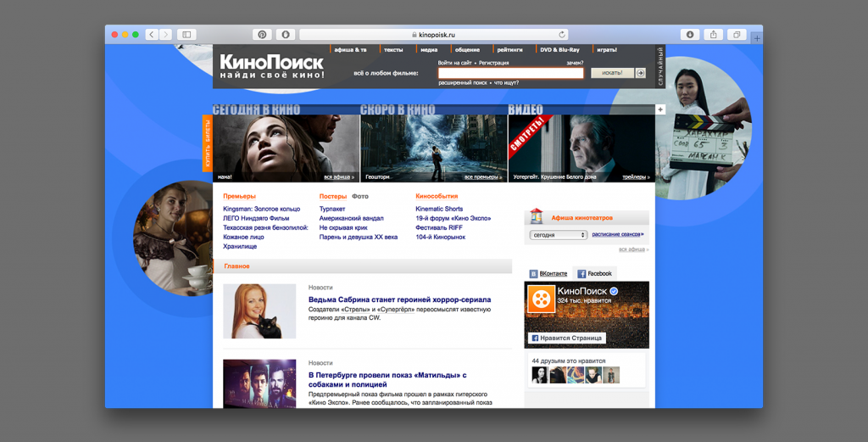The image size is (868, 442).
Task: Open the афиша & тв menu
Action: click(x=350, y=50)
